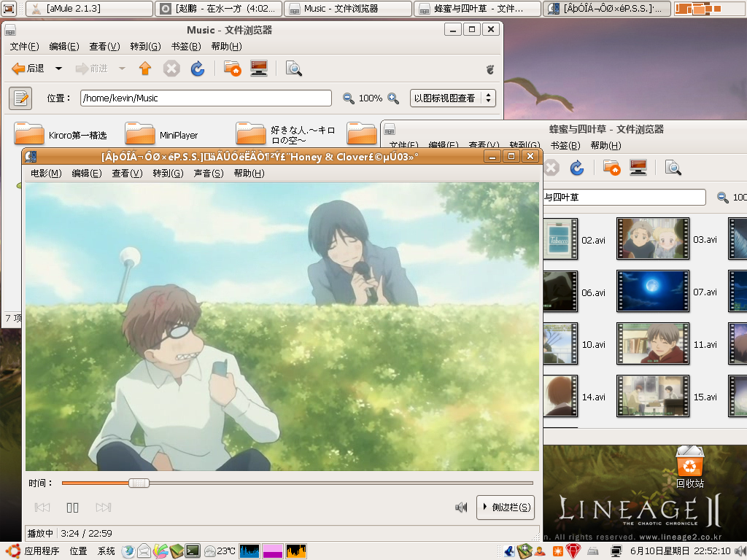Select the 11.avi video thumbnail
The image size is (747, 560).
point(653,343)
